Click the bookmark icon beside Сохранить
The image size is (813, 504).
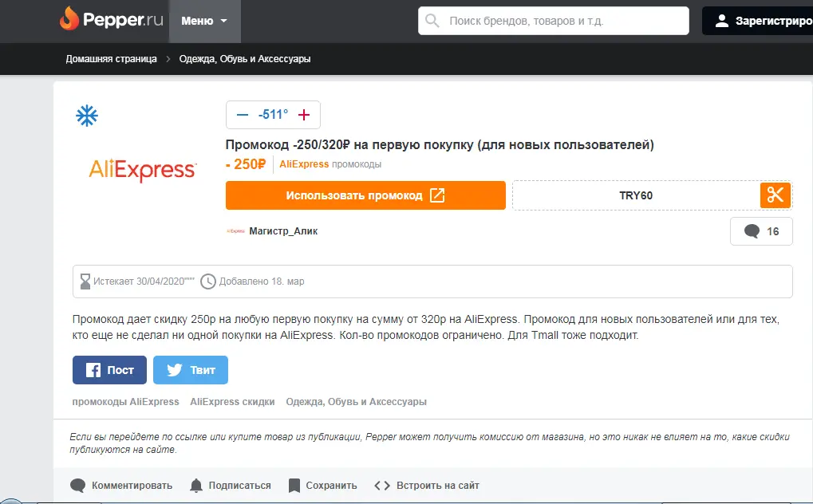294,486
